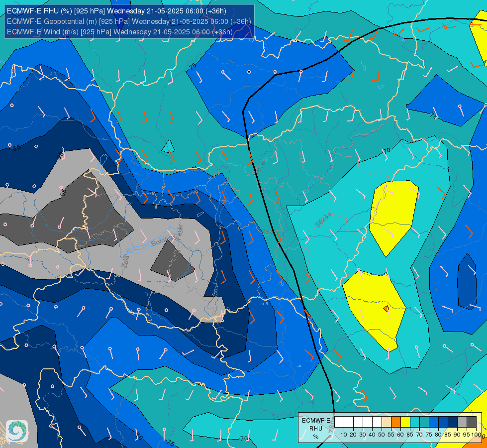
Task: Choose the medium blue 80–85 legend swatch
Action: click(443, 422)
